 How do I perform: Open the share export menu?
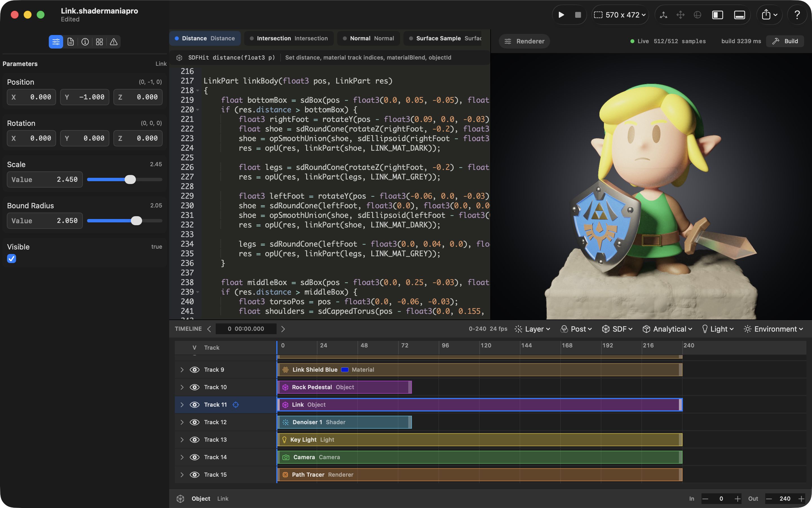click(769, 15)
